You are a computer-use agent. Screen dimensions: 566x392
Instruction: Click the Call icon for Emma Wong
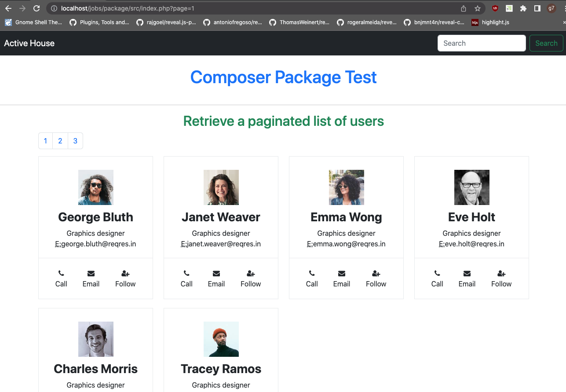pos(312,273)
